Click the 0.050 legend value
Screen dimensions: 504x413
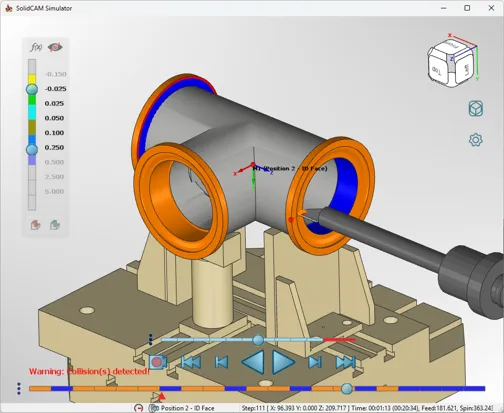click(x=54, y=118)
